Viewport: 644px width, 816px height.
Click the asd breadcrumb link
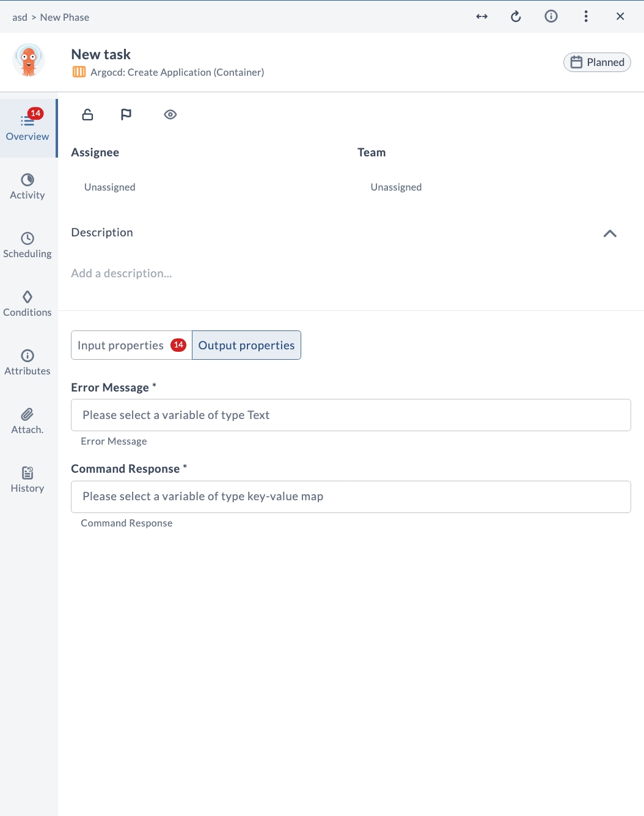(20, 17)
